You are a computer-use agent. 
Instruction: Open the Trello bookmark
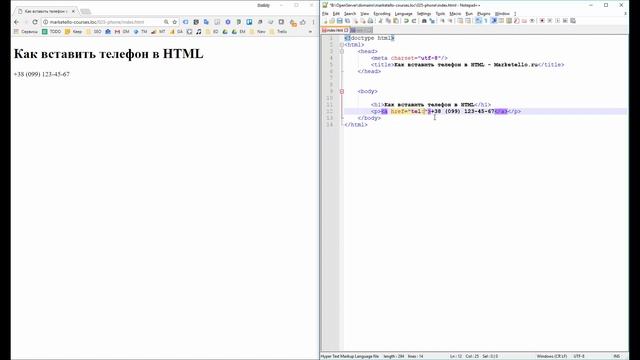coord(278,31)
